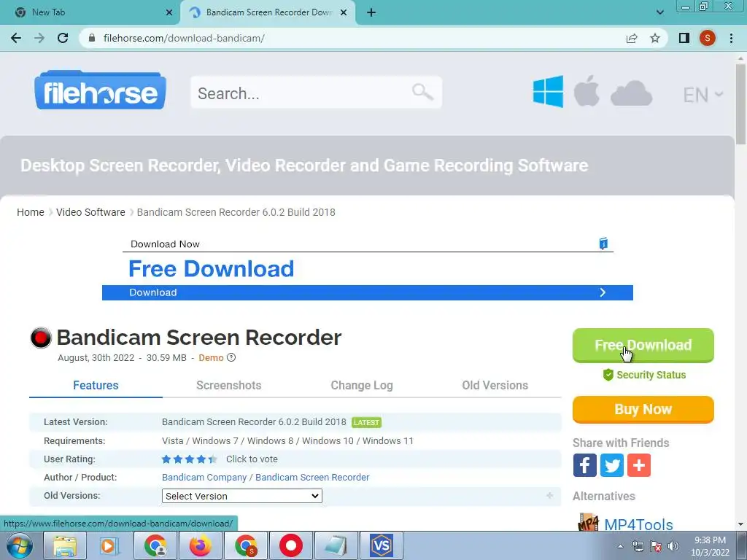Click the Demo license help icon

231,357
